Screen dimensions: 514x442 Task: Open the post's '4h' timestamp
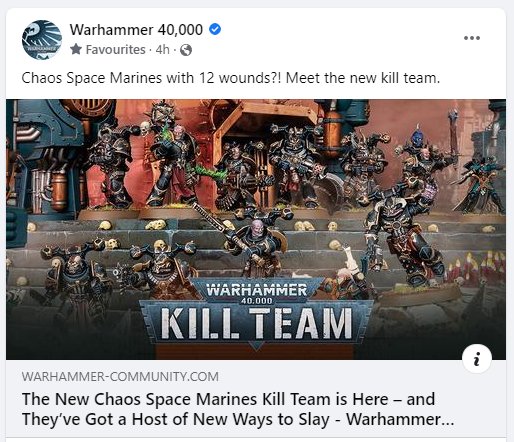coord(163,50)
